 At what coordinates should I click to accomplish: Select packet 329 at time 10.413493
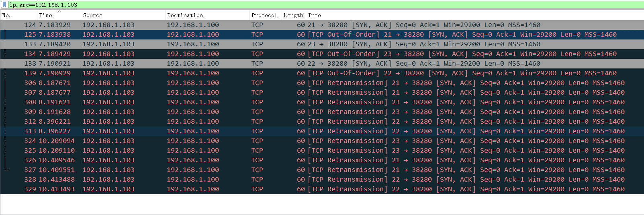[322, 189]
